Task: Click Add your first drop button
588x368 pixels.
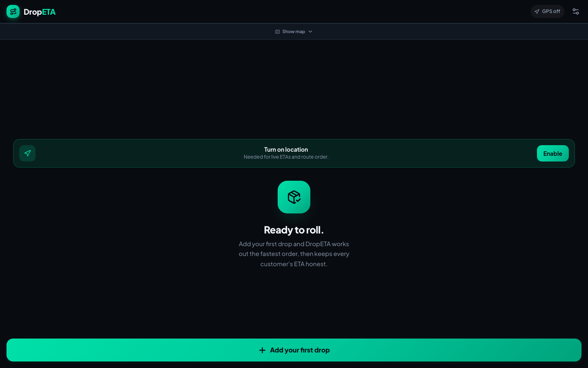Action: pyautogui.click(x=294, y=350)
